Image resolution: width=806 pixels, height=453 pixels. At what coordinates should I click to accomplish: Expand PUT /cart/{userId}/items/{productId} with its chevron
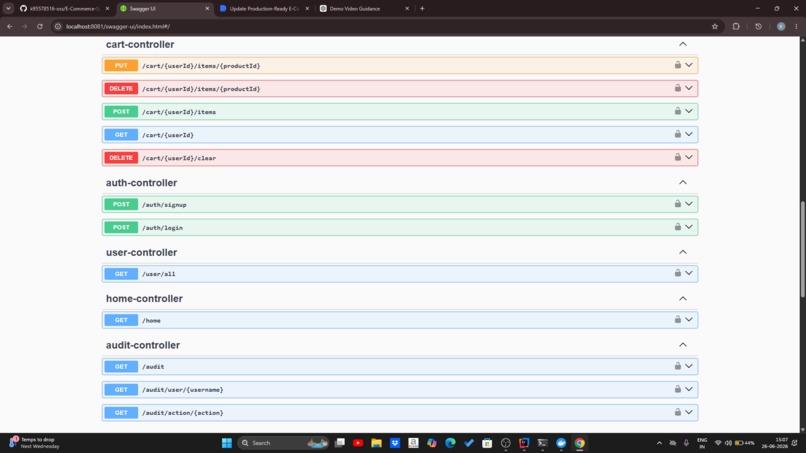pyautogui.click(x=689, y=65)
